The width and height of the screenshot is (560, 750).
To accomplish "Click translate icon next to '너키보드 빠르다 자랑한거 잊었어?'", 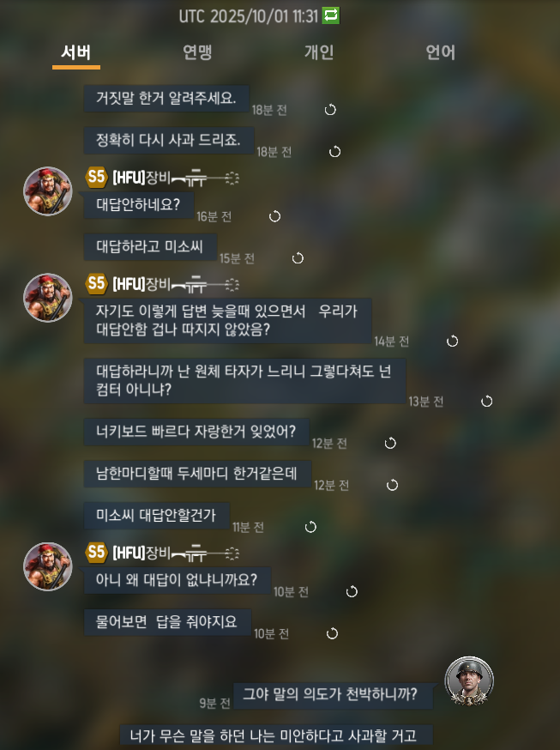I will 390,443.
